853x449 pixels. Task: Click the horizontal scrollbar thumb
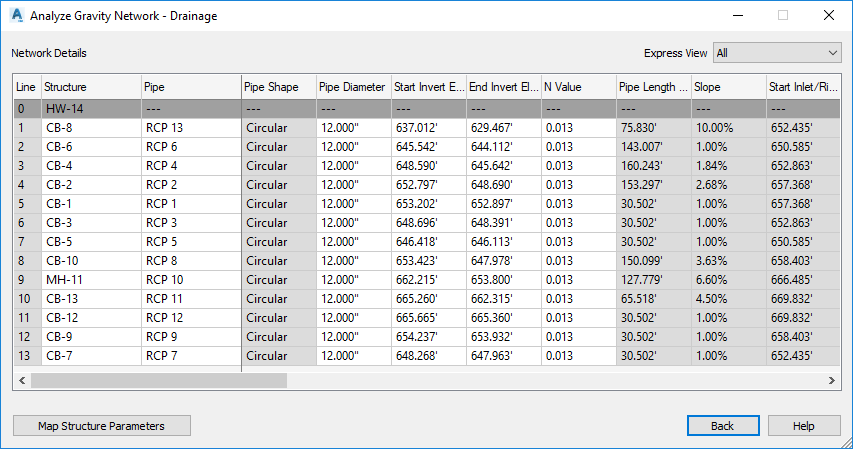[159, 380]
